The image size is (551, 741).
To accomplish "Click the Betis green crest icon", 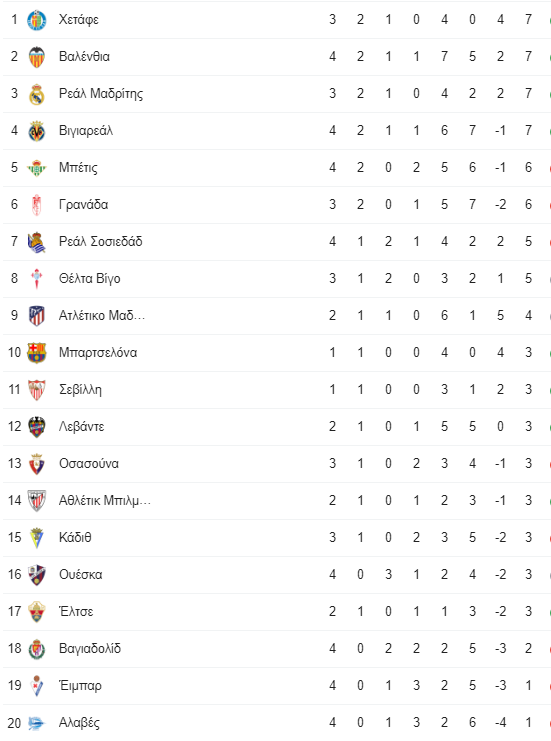I will click(36, 168).
